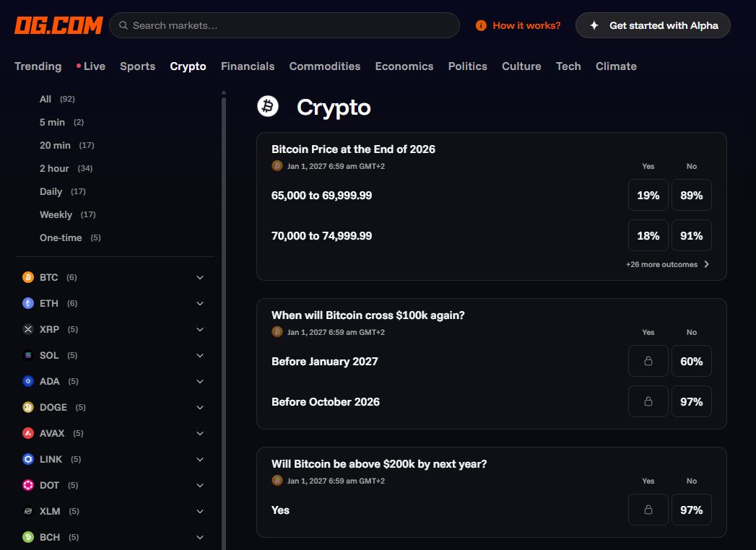Click the AVAX coin icon in sidebar
Image resolution: width=756 pixels, height=550 pixels.
(x=28, y=433)
